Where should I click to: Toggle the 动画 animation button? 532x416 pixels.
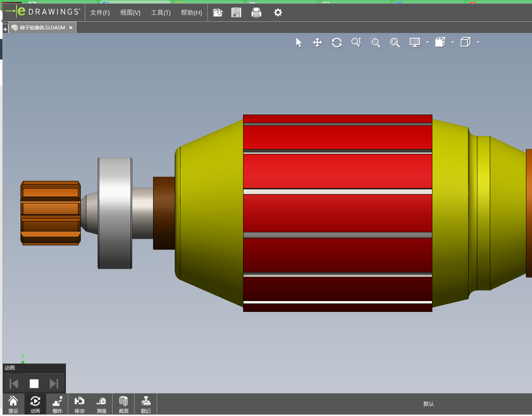pos(35,404)
